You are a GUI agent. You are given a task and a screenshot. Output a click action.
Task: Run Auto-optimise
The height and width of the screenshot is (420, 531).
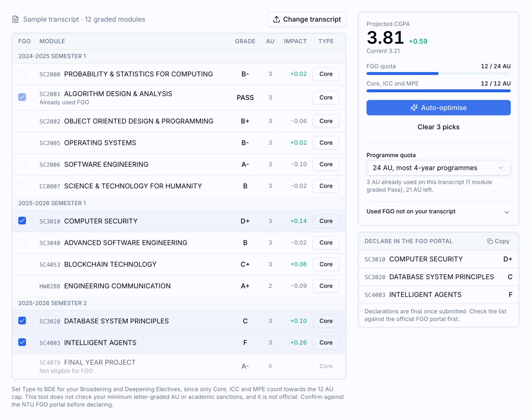pyautogui.click(x=438, y=108)
